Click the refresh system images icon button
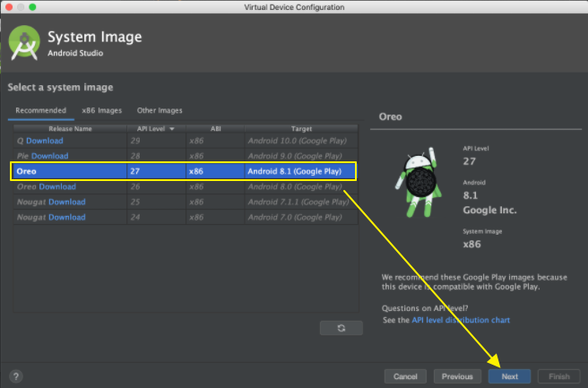This screenshot has width=588, height=388. click(341, 328)
